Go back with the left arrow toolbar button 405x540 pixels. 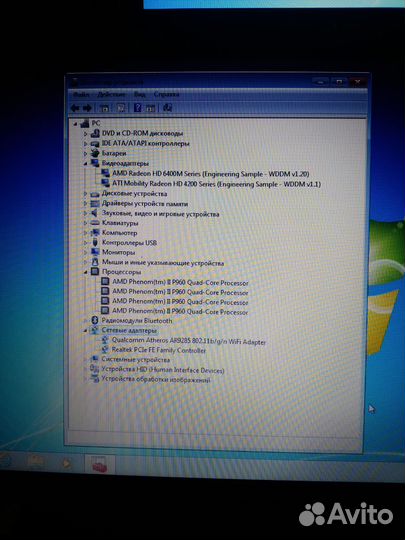[x=75, y=108]
